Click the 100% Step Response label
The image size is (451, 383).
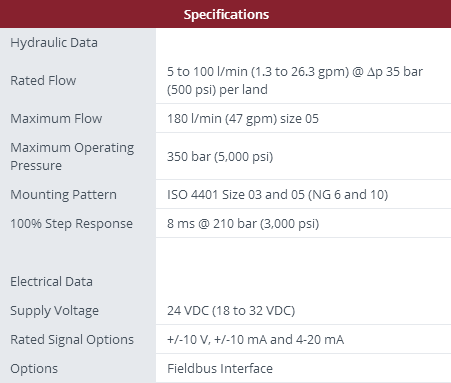pyautogui.click(x=71, y=224)
